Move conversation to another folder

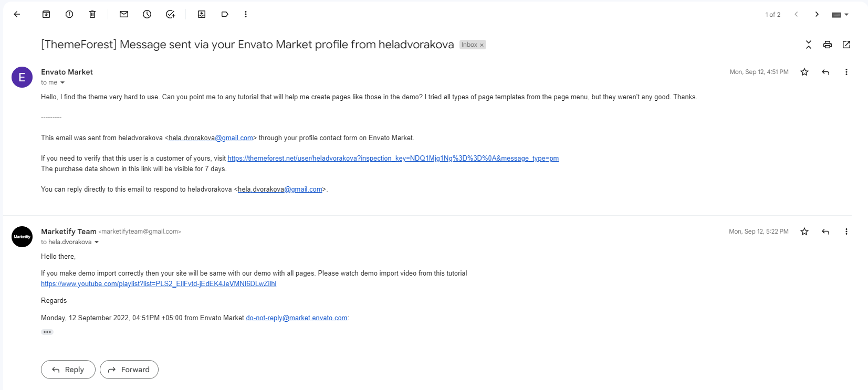pos(202,14)
